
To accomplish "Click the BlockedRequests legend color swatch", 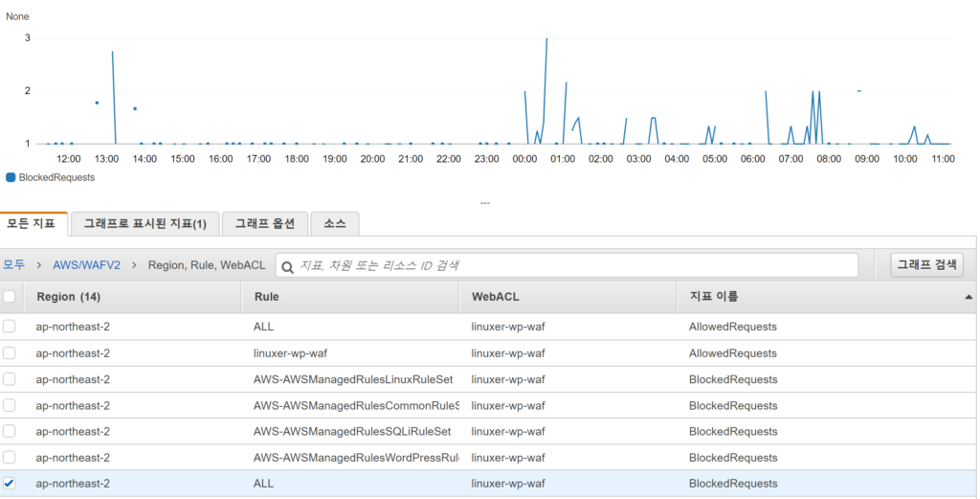I will [x=11, y=177].
